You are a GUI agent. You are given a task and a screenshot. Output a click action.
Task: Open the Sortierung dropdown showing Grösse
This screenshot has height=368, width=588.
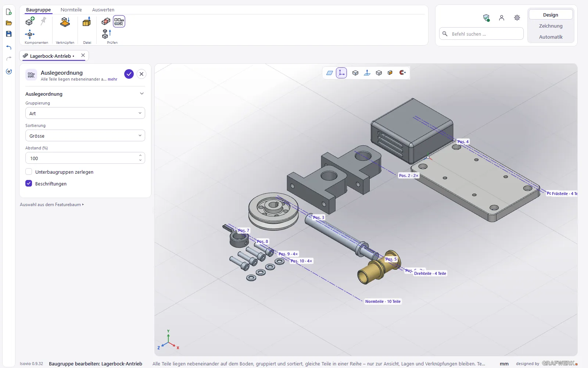pyautogui.click(x=85, y=136)
